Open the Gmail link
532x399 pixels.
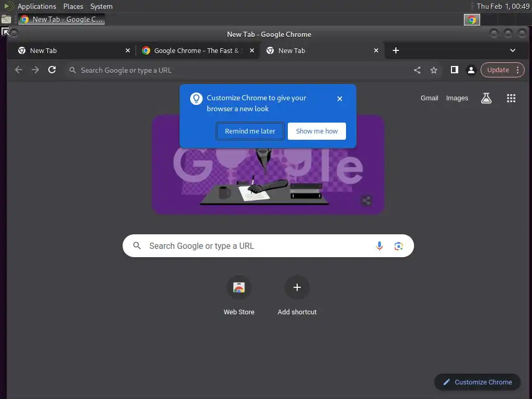[429, 98]
